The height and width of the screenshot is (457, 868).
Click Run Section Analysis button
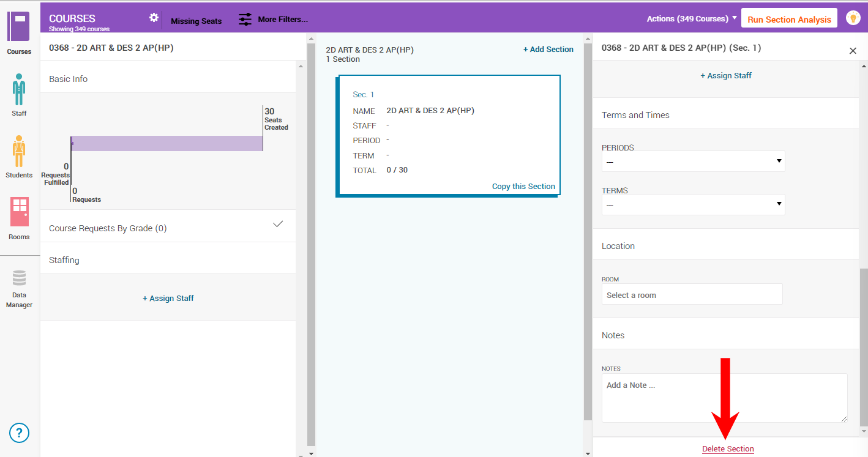(x=789, y=19)
